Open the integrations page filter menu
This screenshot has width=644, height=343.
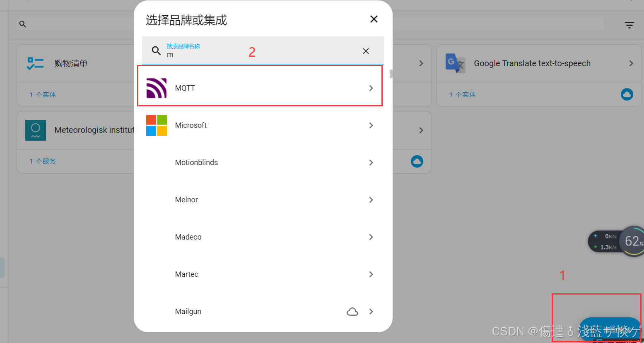coord(629,25)
